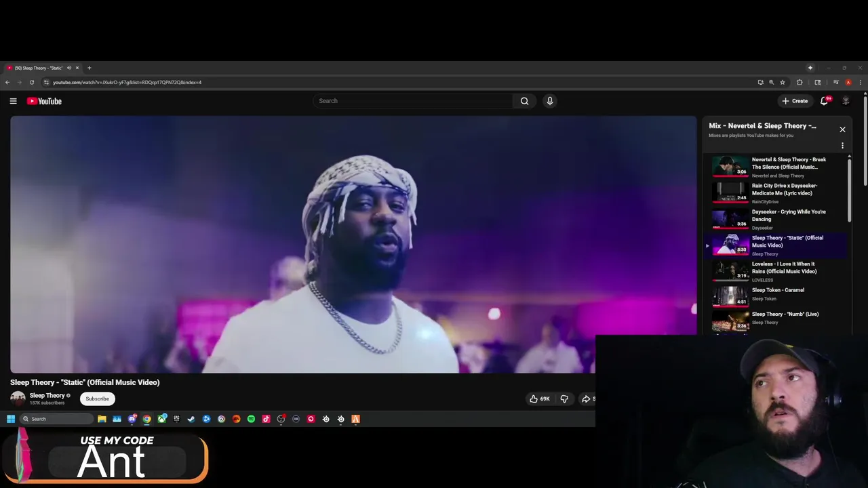The height and width of the screenshot is (488, 868).
Task: Click the Windows taskbar Search box
Action: pos(56,419)
